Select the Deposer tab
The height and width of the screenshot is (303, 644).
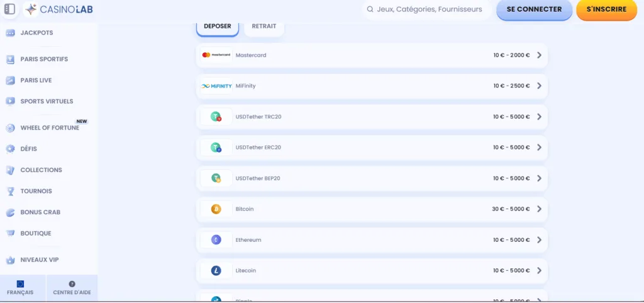click(218, 26)
